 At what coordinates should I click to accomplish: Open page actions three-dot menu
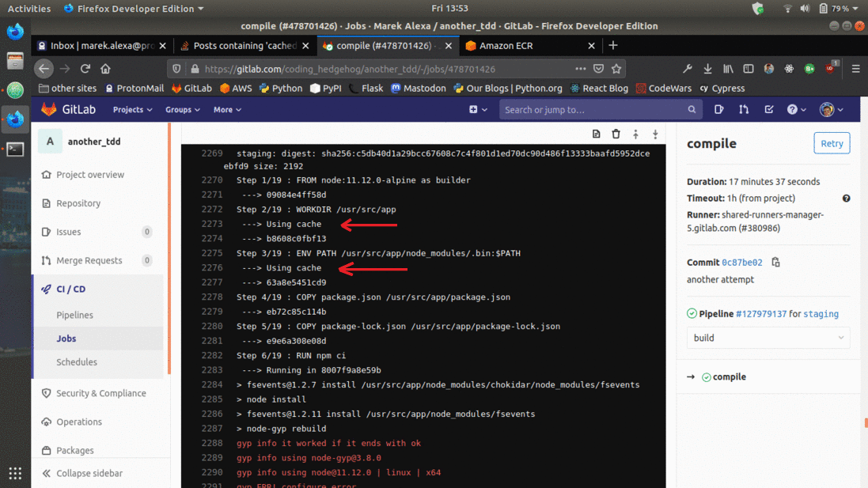coord(580,69)
